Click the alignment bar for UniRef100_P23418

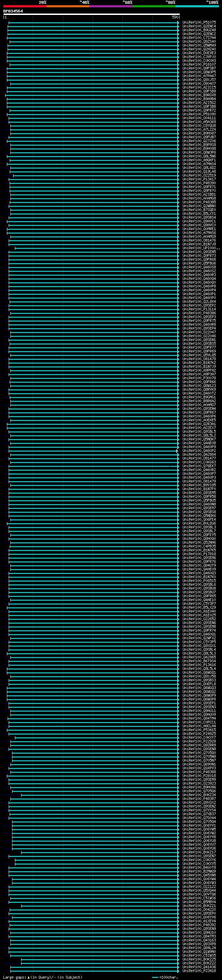pyautogui.click(x=94, y=971)
